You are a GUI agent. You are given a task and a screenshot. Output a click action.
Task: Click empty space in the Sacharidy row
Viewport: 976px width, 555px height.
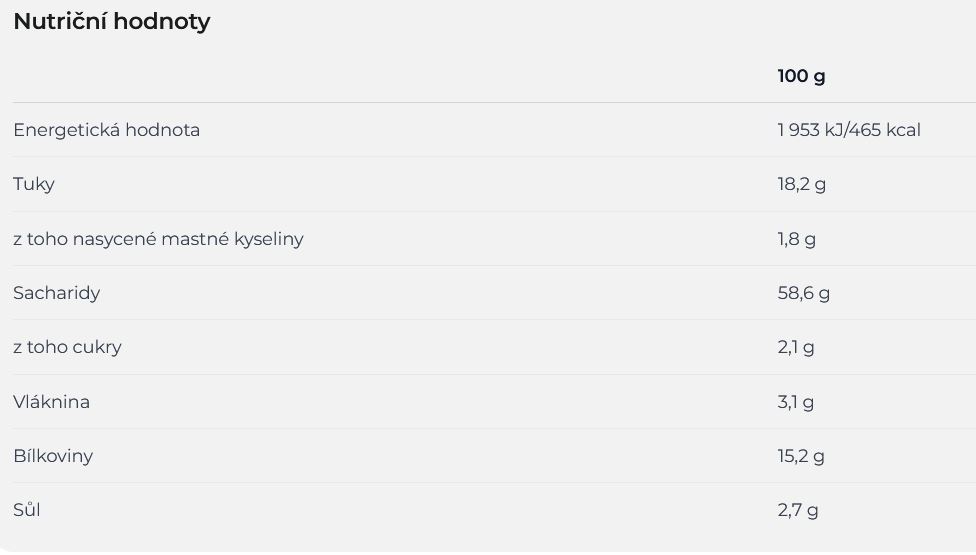pyautogui.click(x=436, y=292)
